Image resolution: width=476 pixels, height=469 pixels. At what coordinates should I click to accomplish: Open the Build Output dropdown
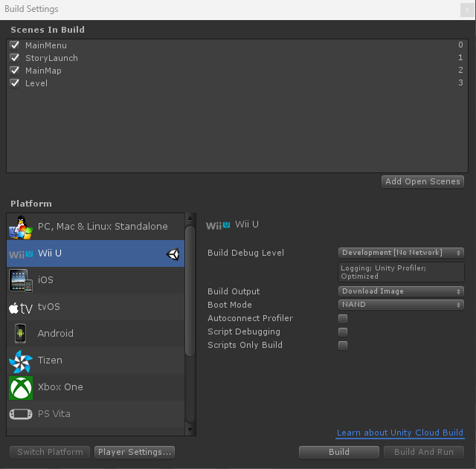[401, 291]
